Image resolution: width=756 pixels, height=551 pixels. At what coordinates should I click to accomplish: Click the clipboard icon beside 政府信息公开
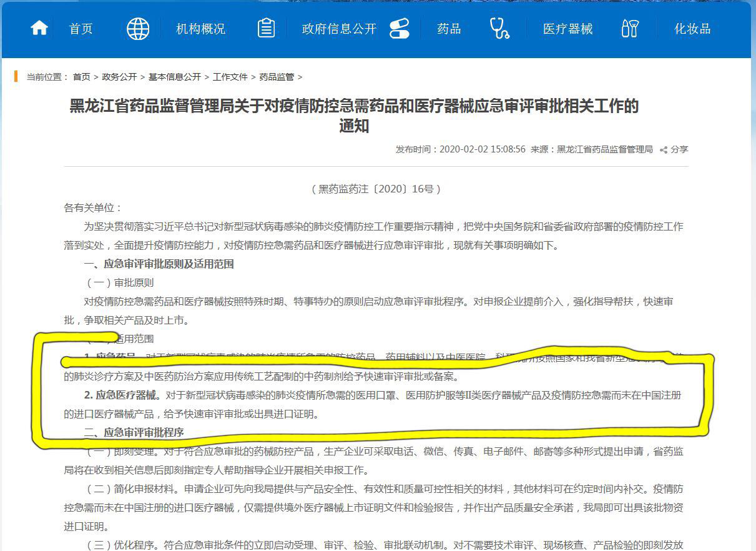click(267, 29)
